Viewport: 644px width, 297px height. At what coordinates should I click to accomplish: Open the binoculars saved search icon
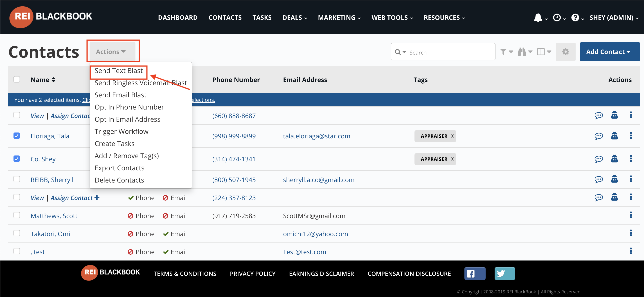click(522, 52)
